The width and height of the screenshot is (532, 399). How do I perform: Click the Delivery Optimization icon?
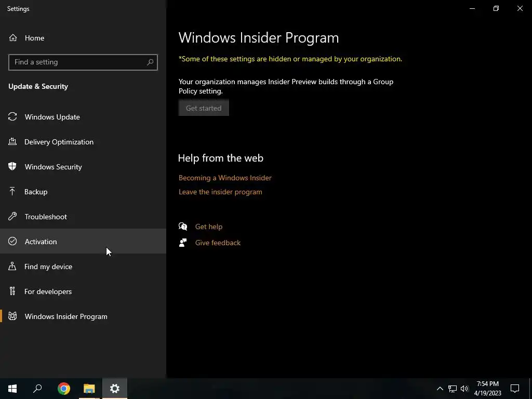12,141
